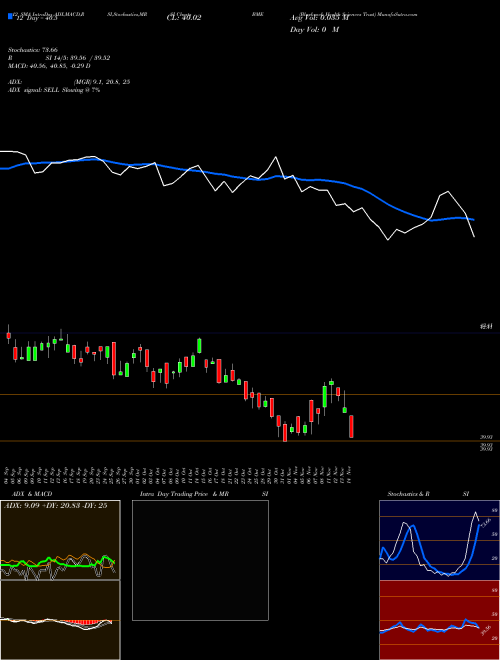
Task: Click the 'SI 14/3: 39.56 / 39.52' value
Action: click(78, 58)
